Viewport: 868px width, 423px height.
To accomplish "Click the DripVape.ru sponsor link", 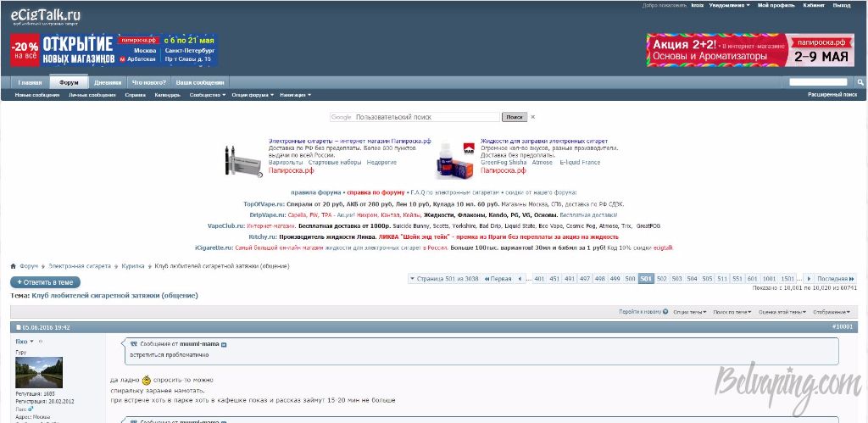I will coord(267,214).
